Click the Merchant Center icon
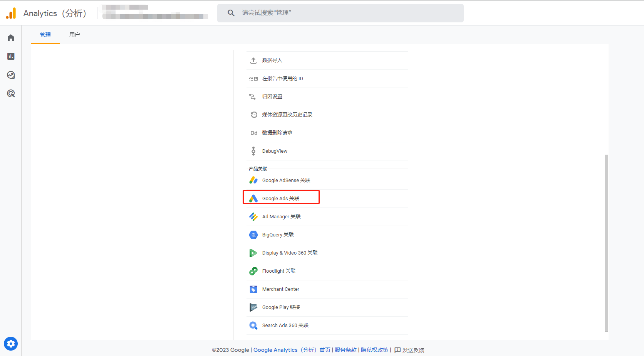This screenshot has width=644, height=356. point(253,289)
